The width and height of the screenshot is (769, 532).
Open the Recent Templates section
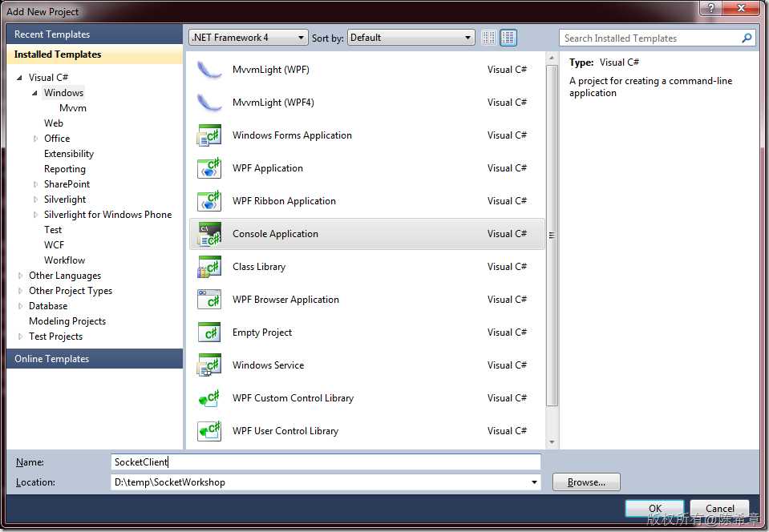[x=95, y=34]
